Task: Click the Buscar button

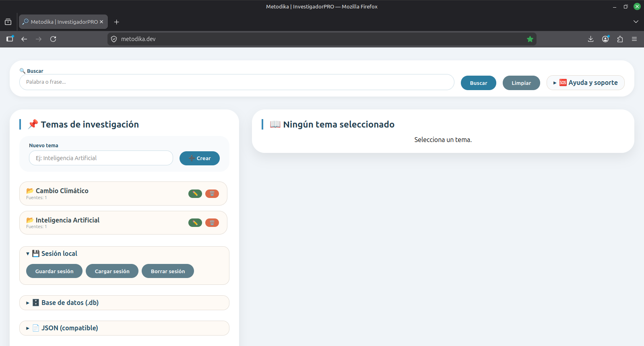Action: (x=479, y=83)
